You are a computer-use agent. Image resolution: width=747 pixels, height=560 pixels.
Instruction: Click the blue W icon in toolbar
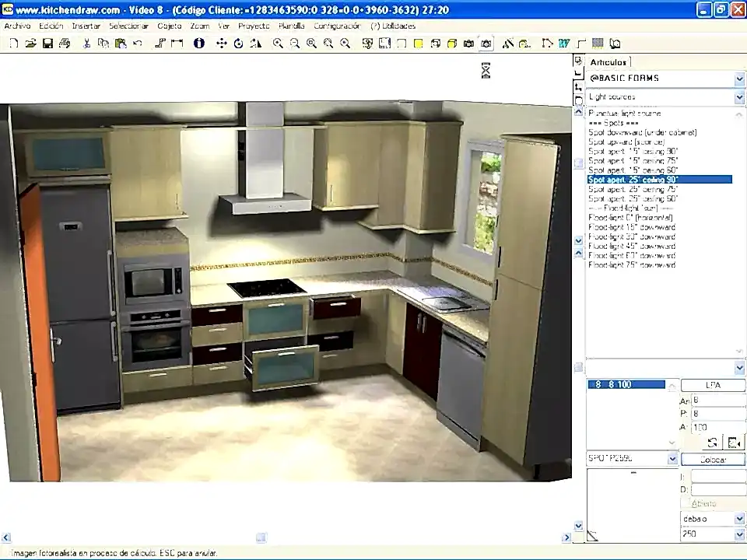click(564, 44)
